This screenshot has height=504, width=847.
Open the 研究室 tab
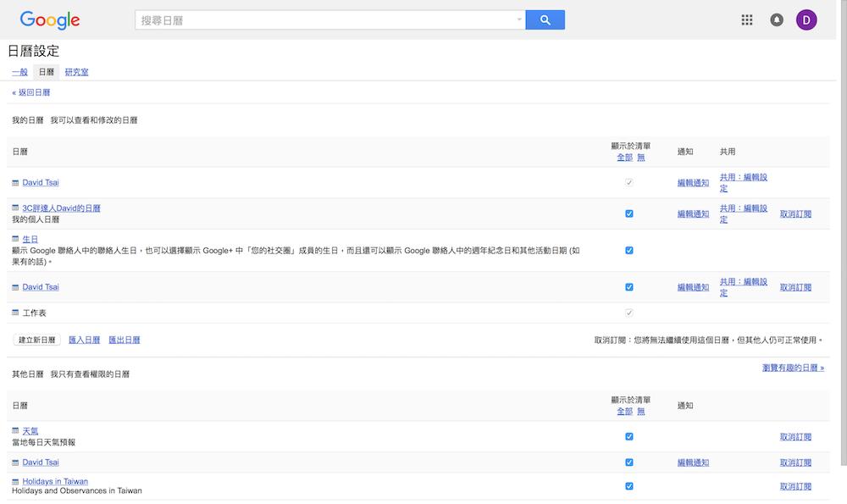pos(75,71)
